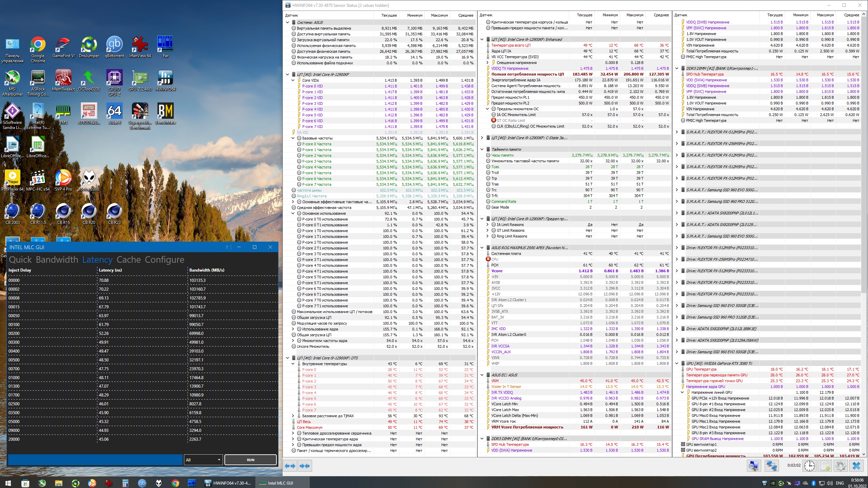Click the Текущее column header in first panel
Viewport: 868px width, 488px height.
(389, 15)
